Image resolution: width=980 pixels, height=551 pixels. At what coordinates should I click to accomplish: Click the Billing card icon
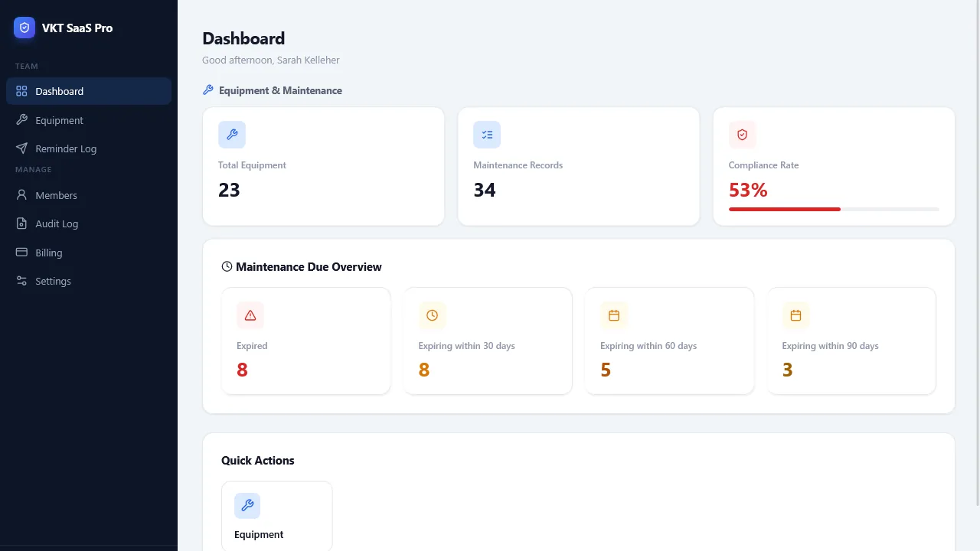click(x=21, y=253)
